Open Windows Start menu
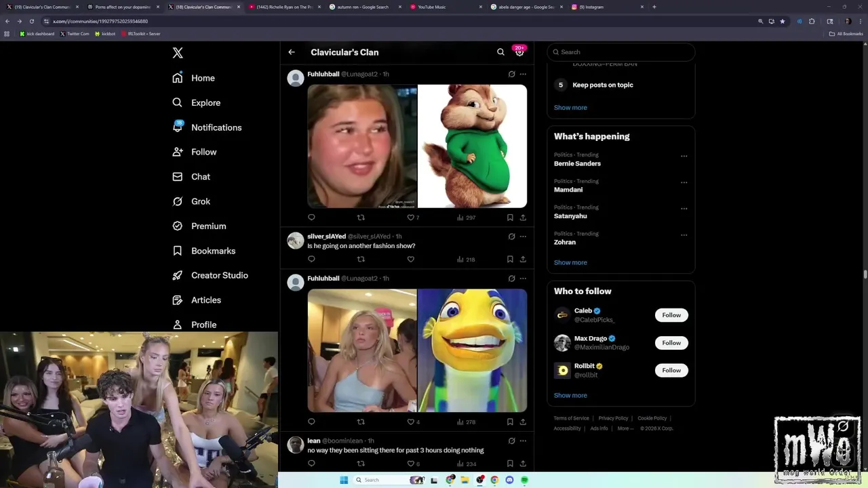 [x=344, y=480]
